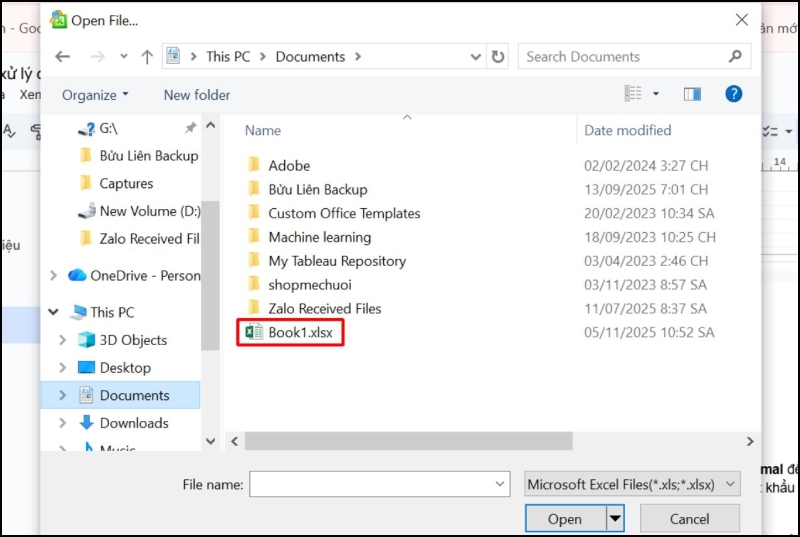Open the view options dropdown arrow

click(656, 94)
